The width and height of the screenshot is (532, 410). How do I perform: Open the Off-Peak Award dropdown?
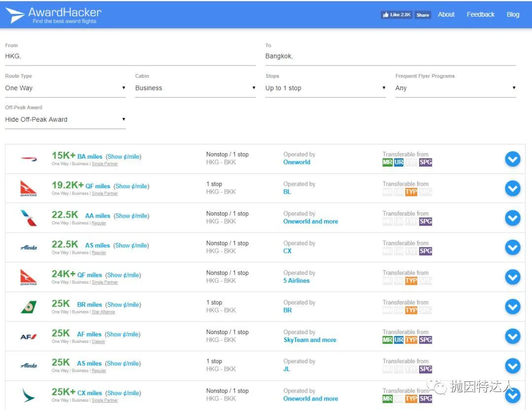[x=66, y=119]
